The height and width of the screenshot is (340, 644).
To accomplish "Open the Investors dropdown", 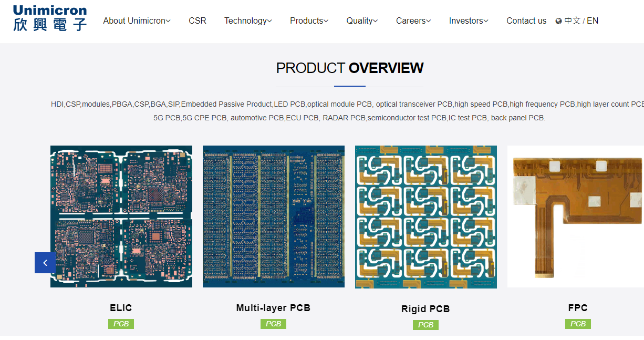I will pos(469,21).
